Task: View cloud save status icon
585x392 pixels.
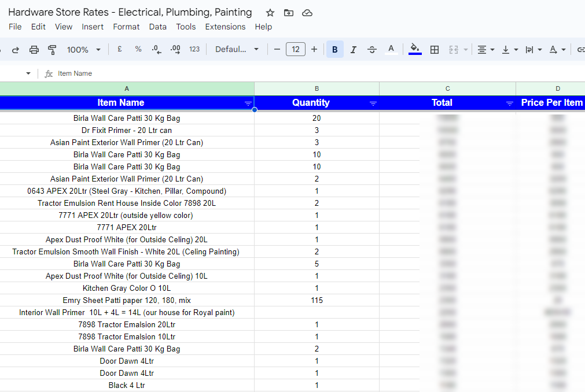Action: (307, 13)
